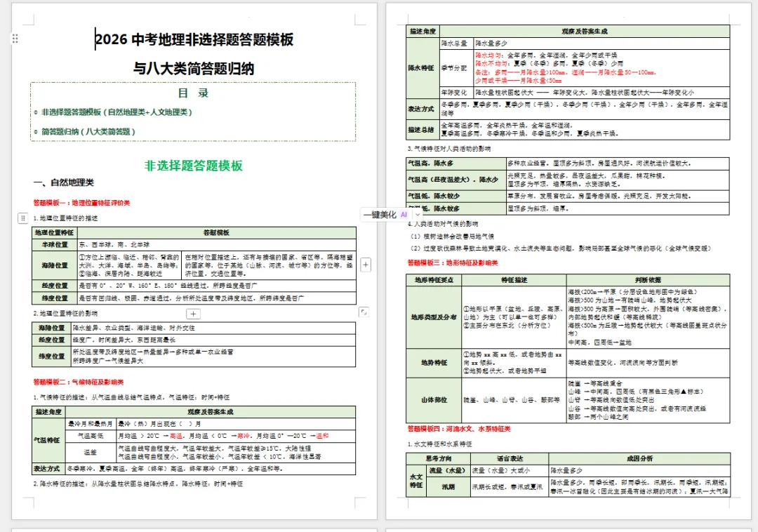Click the '水文特征' table cell
The image size is (758, 532).
point(415,481)
